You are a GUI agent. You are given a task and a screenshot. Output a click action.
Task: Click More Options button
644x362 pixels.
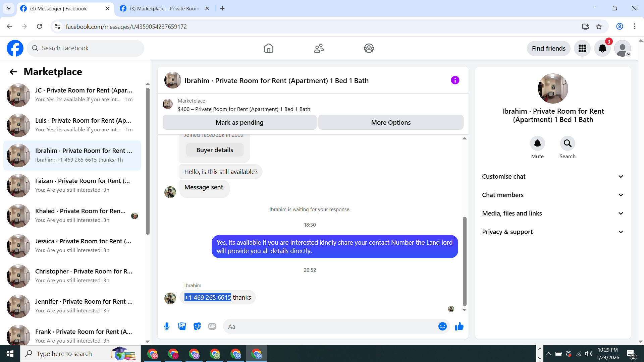(391, 122)
